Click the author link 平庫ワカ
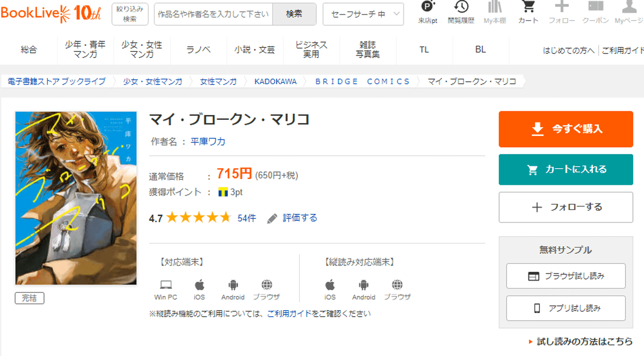This screenshot has width=644, height=356. [x=208, y=141]
